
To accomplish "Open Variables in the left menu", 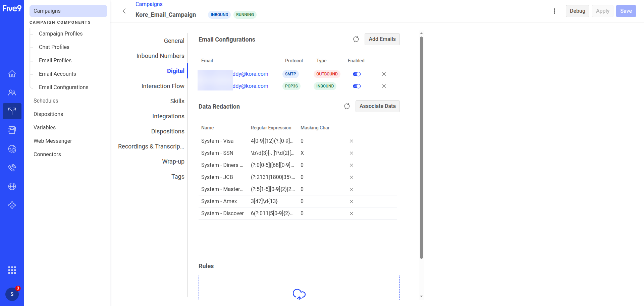I will (x=45, y=127).
